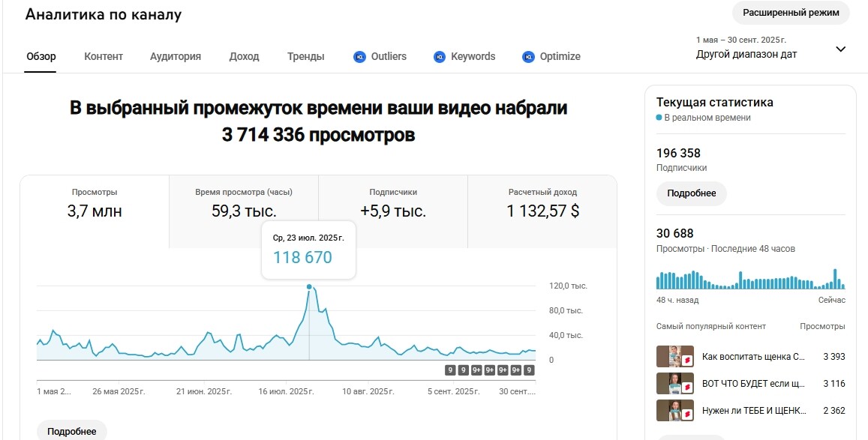Click Подробнее under subscribers count
868x440 pixels.
click(692, 193)
